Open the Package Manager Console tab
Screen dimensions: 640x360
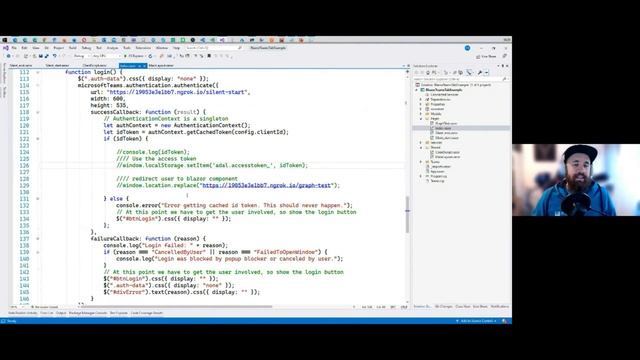pyautogui.click(x=88, y=313)
